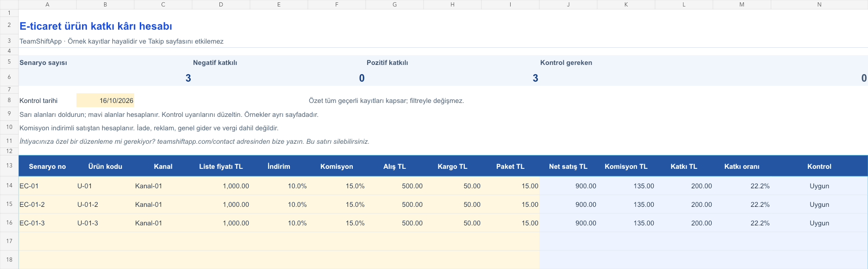Select the Kanal-01 cell in row EC-01-3
Screen dimensions: 868x269
[163, 223]
